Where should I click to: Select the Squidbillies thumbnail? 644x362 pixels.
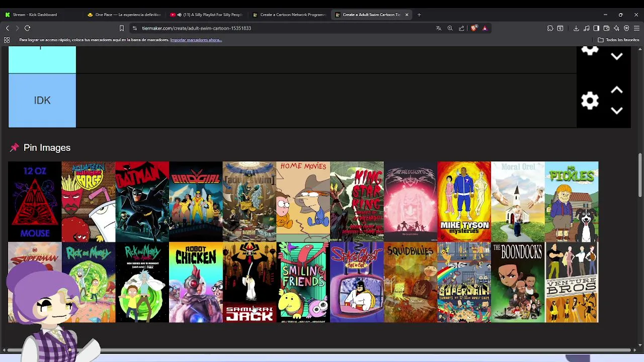tap(411, 282)
